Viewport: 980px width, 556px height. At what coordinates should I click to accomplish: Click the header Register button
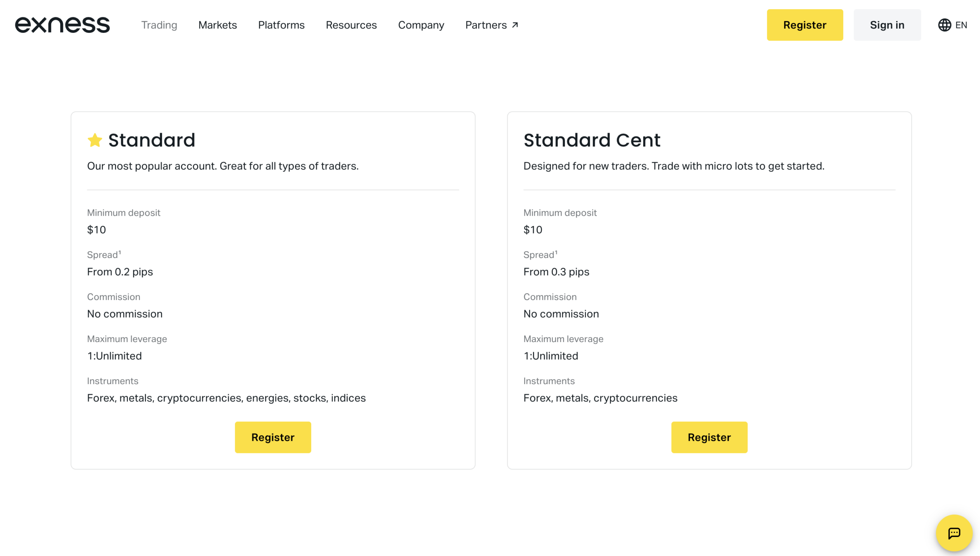[804, 25]
